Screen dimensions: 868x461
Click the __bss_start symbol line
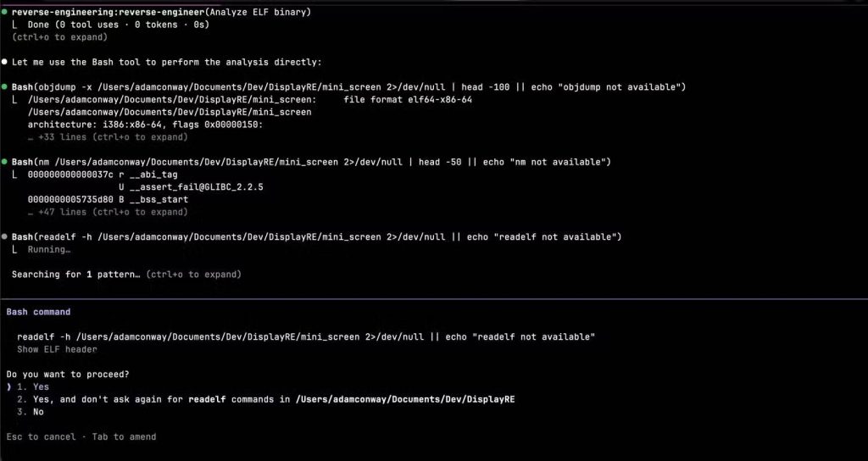[x=108, y=199]
